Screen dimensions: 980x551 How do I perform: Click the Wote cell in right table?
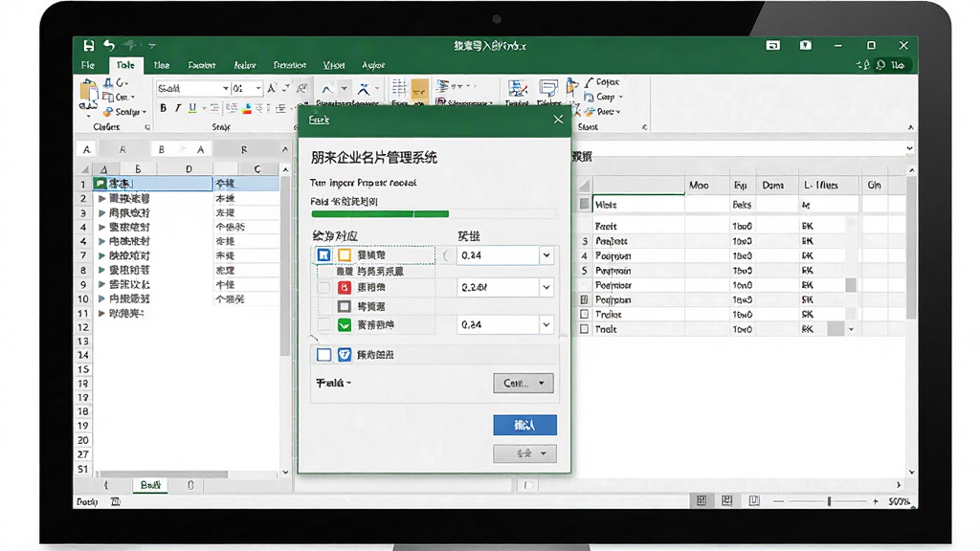(x=638, y=205)
